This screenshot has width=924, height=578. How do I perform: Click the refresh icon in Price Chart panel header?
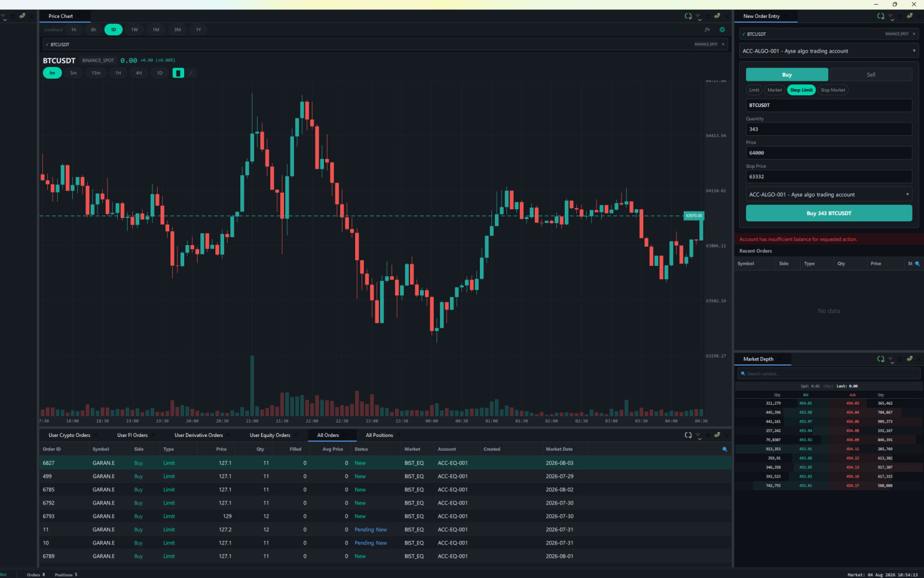pos(688,16)
